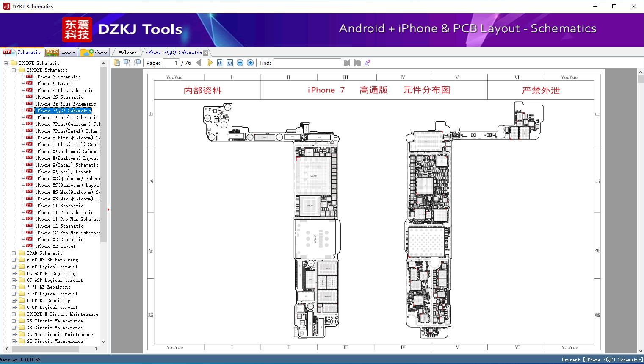Go to the previous page with the left arrow
Image resolution: width=644 pixels, height=364 pixels.
tap(199, 63)
